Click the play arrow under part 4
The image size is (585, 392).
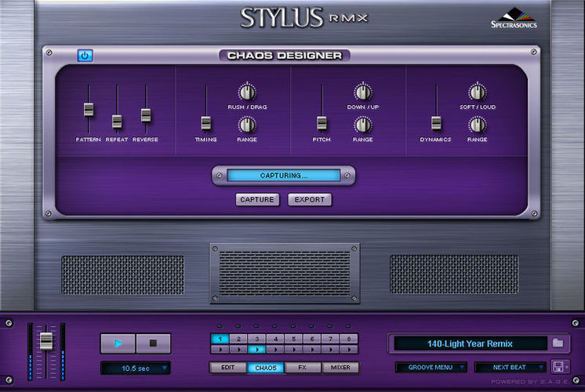point(276,350)
